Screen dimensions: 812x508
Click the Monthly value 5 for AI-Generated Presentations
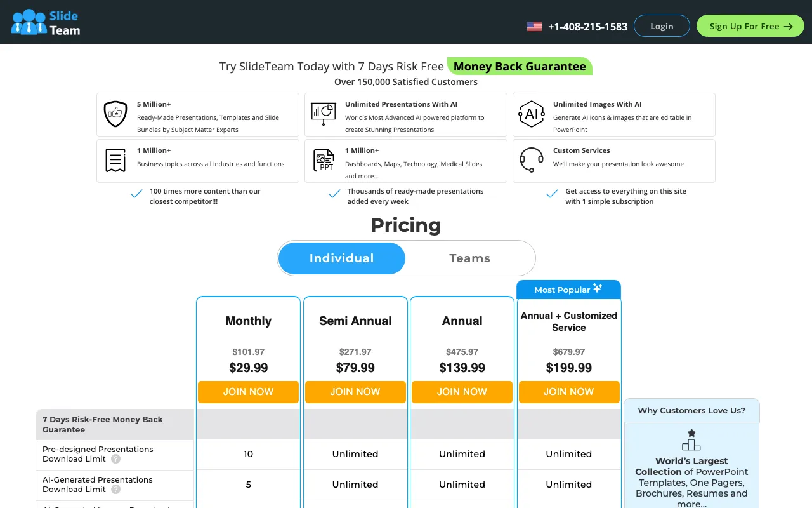click(248, 485)
